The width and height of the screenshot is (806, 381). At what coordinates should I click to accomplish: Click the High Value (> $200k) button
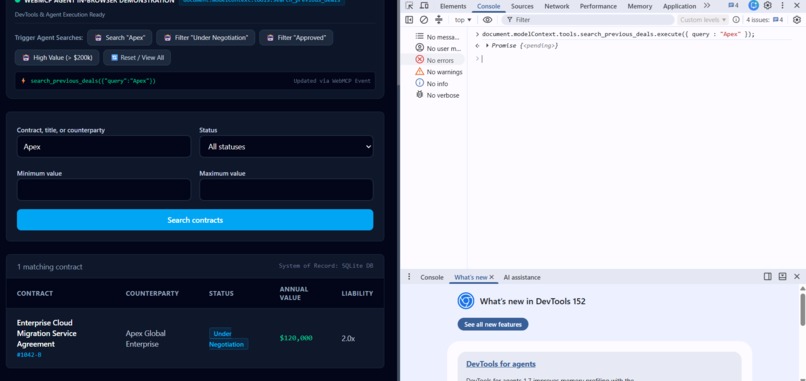pyautogui.click(x=57, y=58)
